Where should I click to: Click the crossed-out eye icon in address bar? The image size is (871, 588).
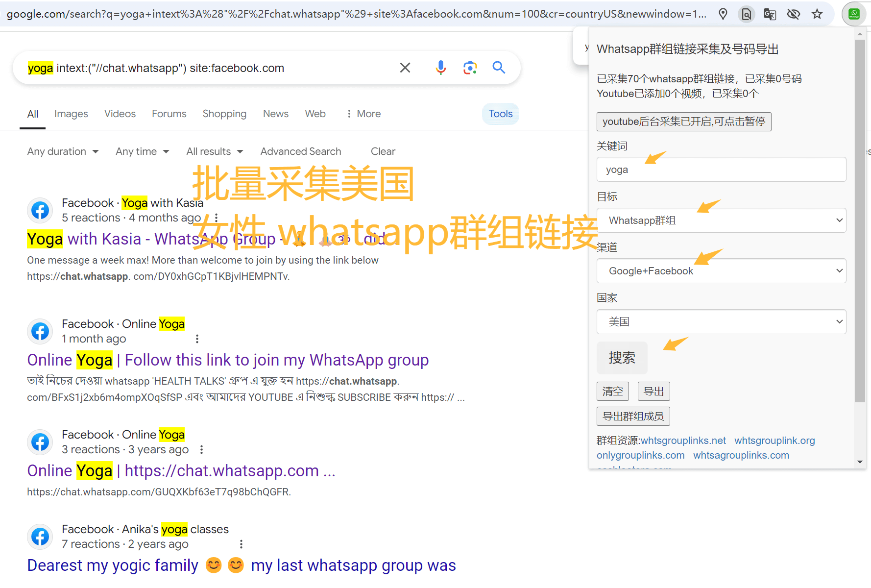[793, 14]
